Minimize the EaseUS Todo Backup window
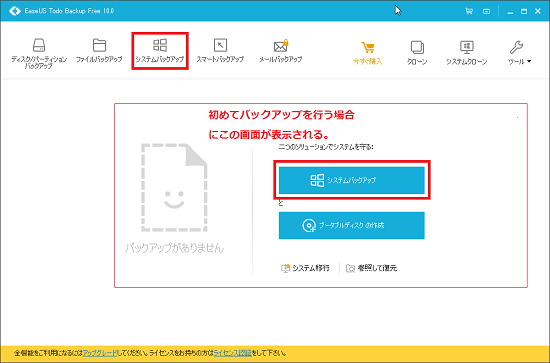 click(x=510, y=12)
